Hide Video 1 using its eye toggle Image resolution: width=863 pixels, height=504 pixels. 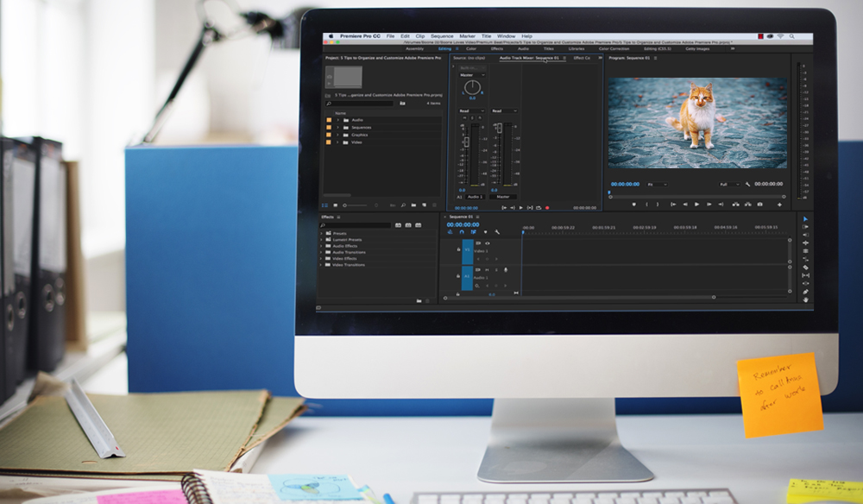point(488,243)
